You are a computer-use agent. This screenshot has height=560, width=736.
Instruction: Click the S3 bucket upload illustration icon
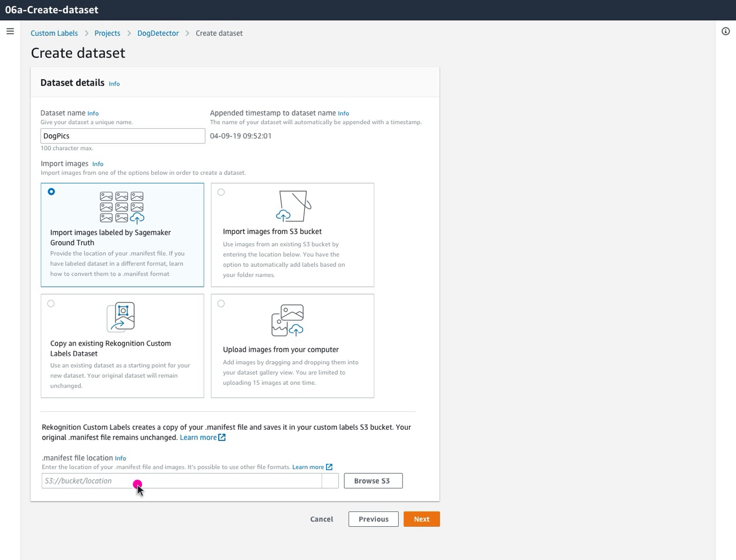[293, 206]
